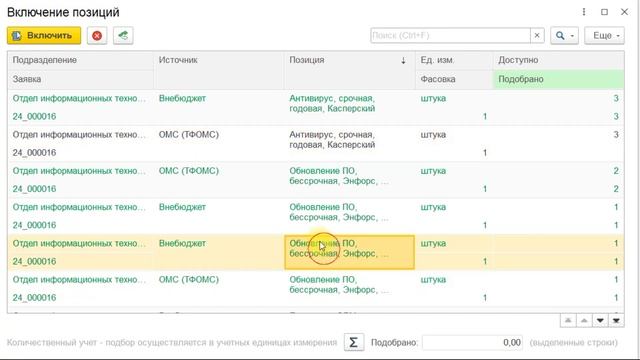Focus the Поиск (Ctrl+F) search field
640x360 pixels.
(x=450, y=36)
